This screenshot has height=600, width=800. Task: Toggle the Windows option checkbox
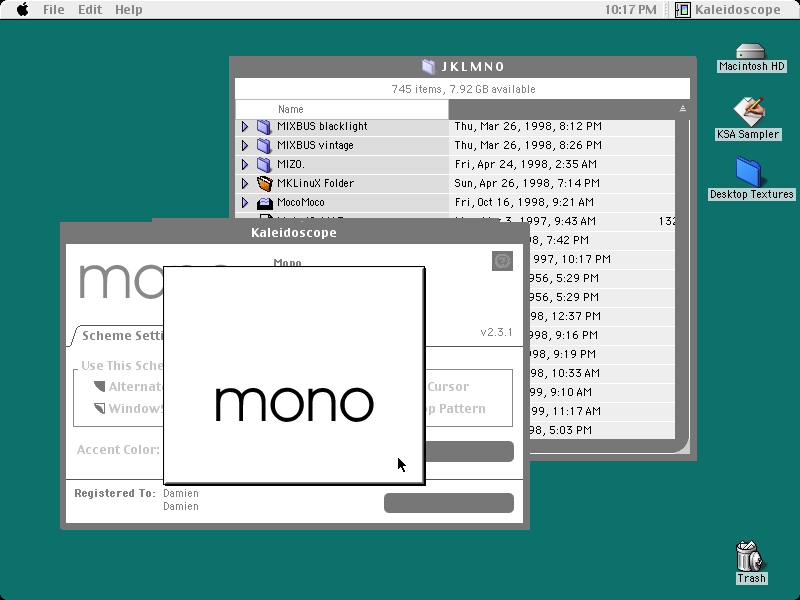(x=99, y=408)
